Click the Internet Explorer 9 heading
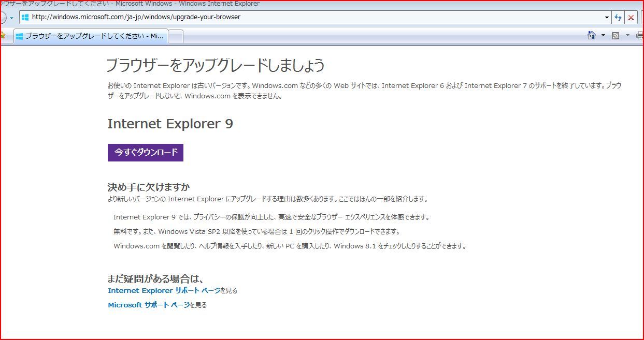This screenshot has height=340, width=644. tap(170, 124)
